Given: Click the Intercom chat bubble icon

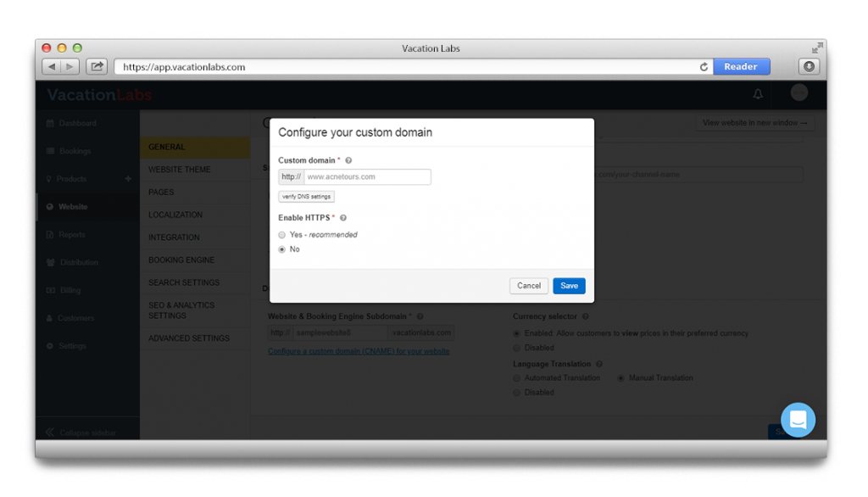Looking at the screenshot, I should coord(798,420).
